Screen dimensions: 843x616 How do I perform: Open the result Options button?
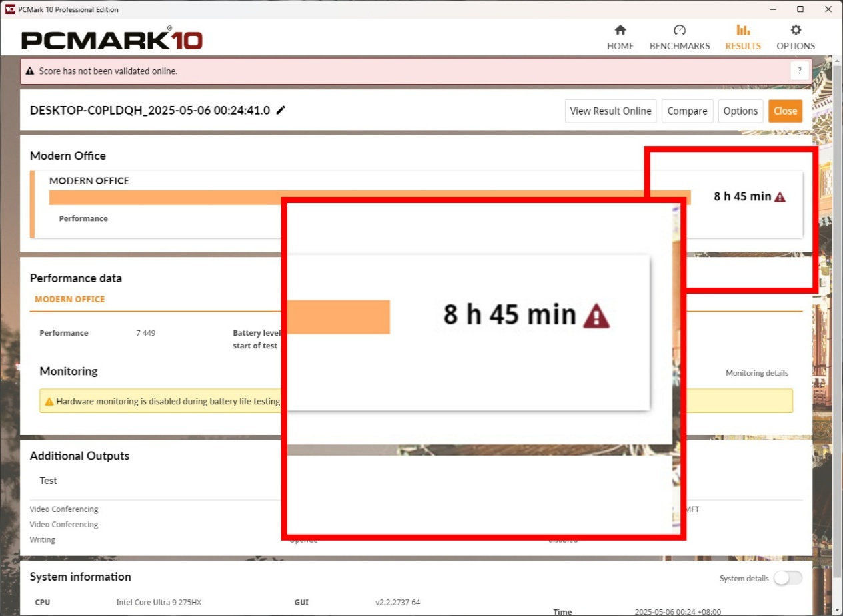(x=740, y=111)
